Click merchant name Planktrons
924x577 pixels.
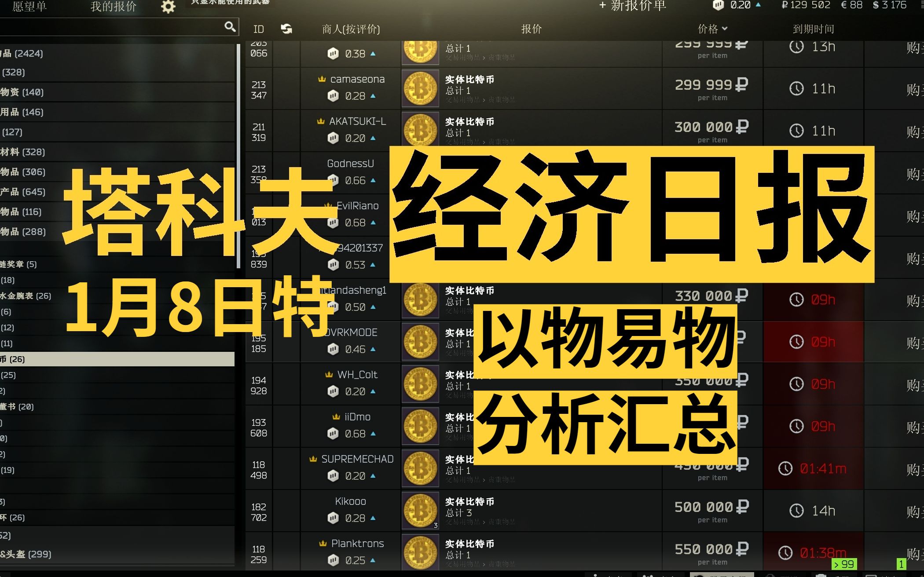pos(357,544)
